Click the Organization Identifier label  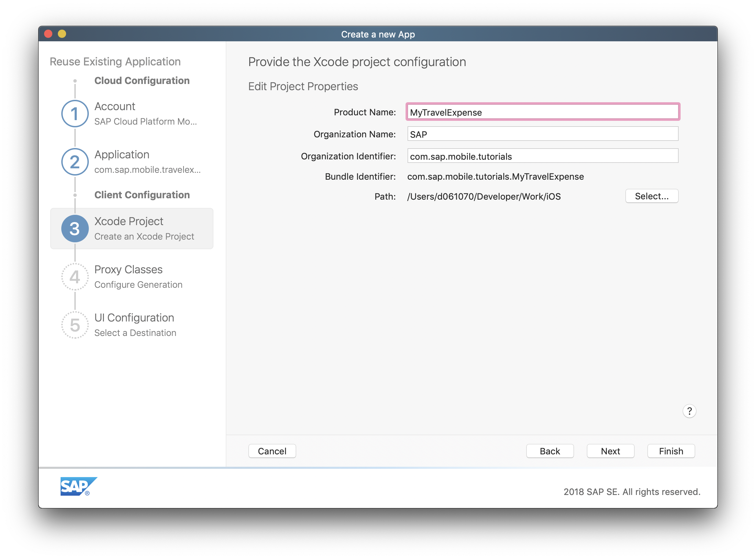click(x=348, y=156)
